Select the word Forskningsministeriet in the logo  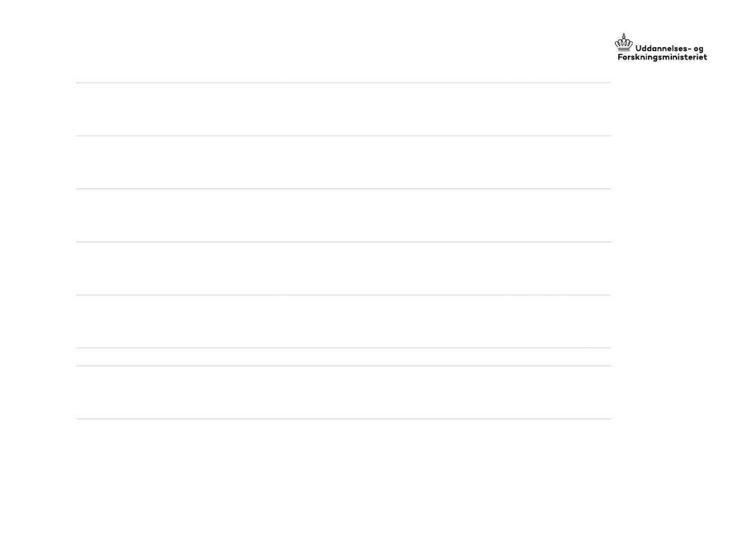pyautogui.click(x=662, y=58)
